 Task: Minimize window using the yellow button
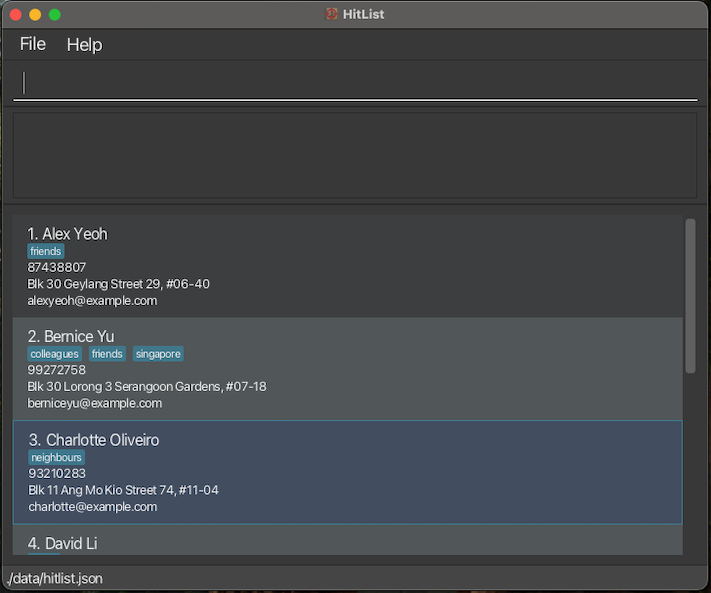click(x=35, y=14)
